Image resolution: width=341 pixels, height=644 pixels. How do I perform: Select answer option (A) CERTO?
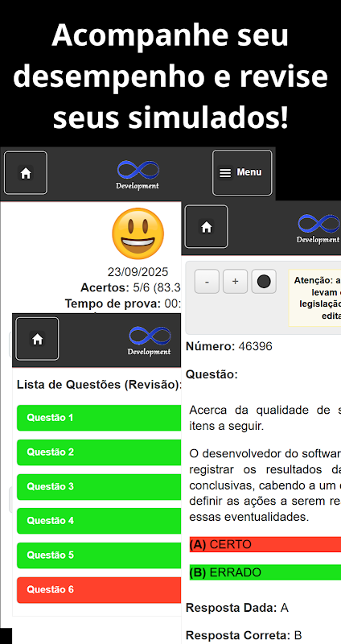(x=265, y=545)
